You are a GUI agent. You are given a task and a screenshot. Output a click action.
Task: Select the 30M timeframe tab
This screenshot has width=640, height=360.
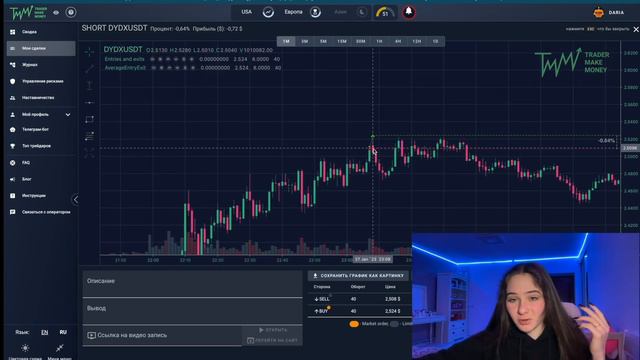[361, 41]
